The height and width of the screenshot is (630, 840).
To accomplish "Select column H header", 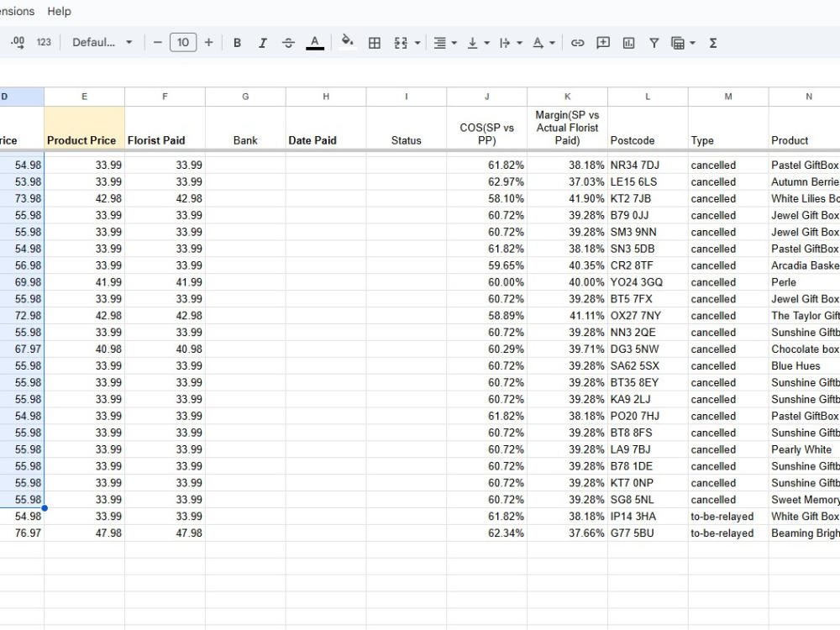I will [x=326, y=97].
